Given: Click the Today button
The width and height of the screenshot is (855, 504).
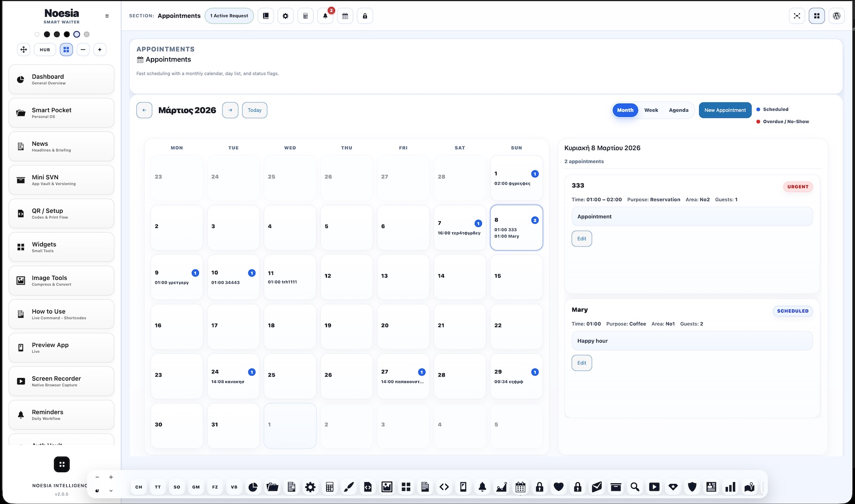Looking at the screenshot, I should pyautogui.click(x=255, y=110).
